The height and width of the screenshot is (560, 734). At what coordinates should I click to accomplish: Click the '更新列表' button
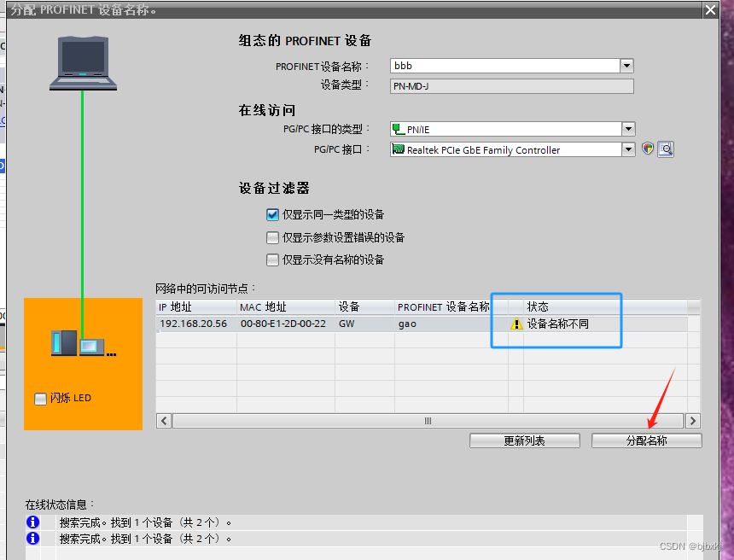[x=525, y=440]
